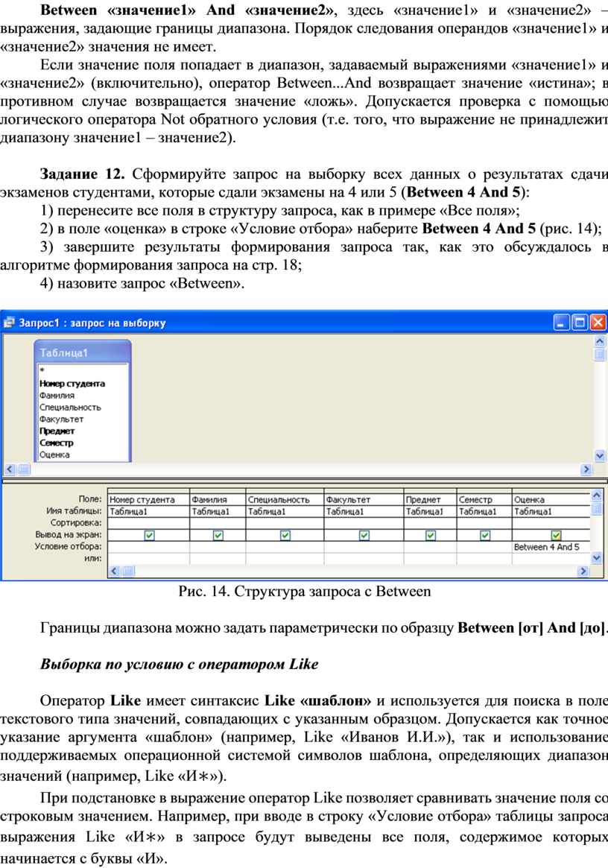Click Сортировка cell under Оценка column
The image size is (608, 868).
pos(551,523)
